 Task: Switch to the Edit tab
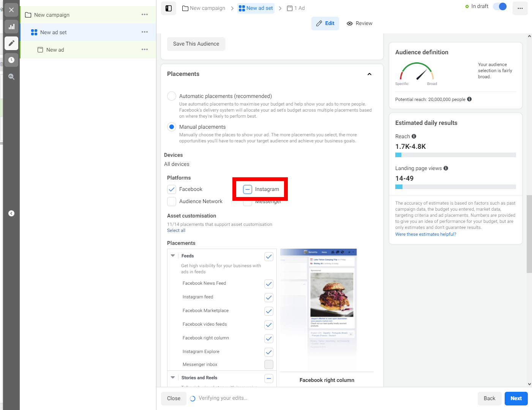(325, 24)
